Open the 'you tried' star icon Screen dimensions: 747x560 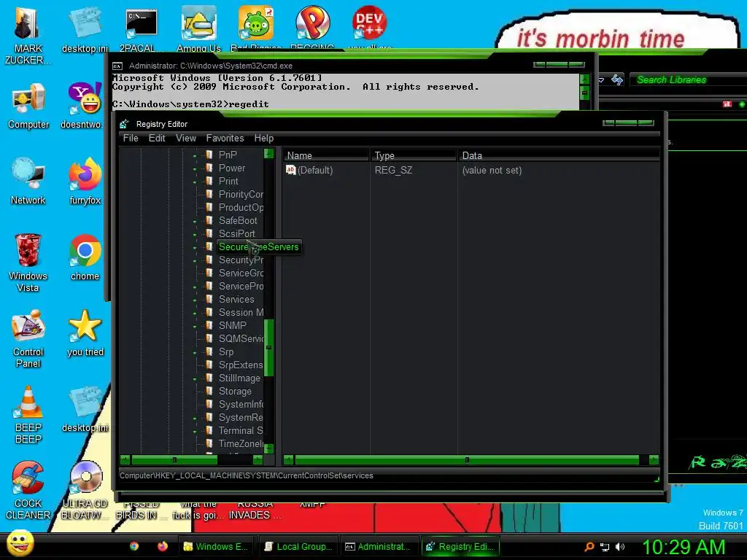85,332
